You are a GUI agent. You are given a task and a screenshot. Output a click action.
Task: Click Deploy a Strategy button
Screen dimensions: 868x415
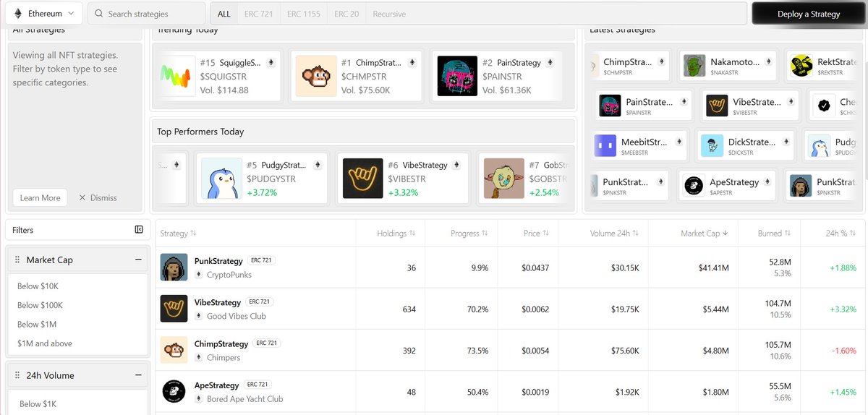[x=809, y=14]
